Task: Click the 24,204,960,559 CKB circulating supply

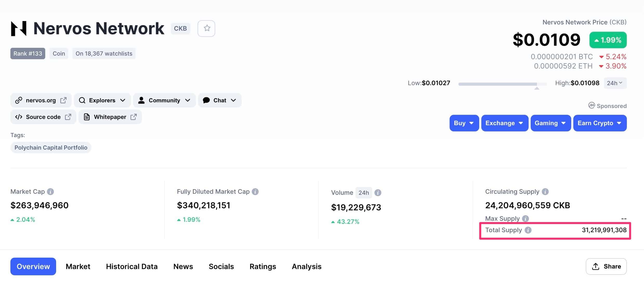Action: point(528,205)
